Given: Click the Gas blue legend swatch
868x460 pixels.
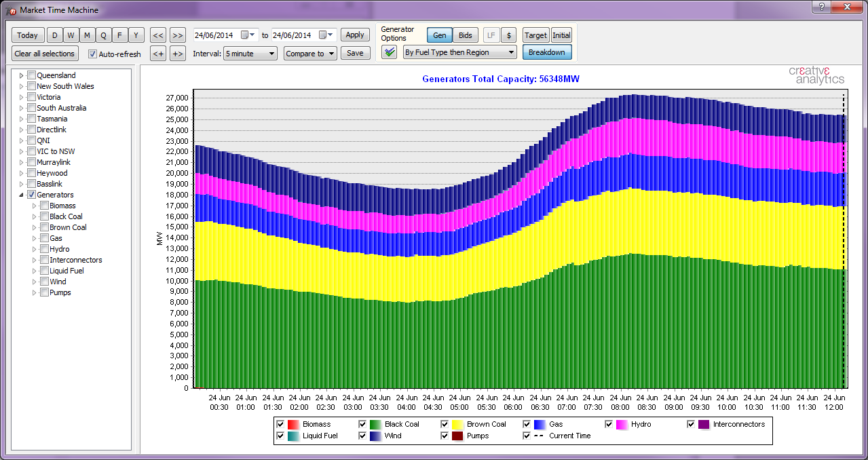Looking at the screenshot, I should pyautogui.click(x=540, y=424).
